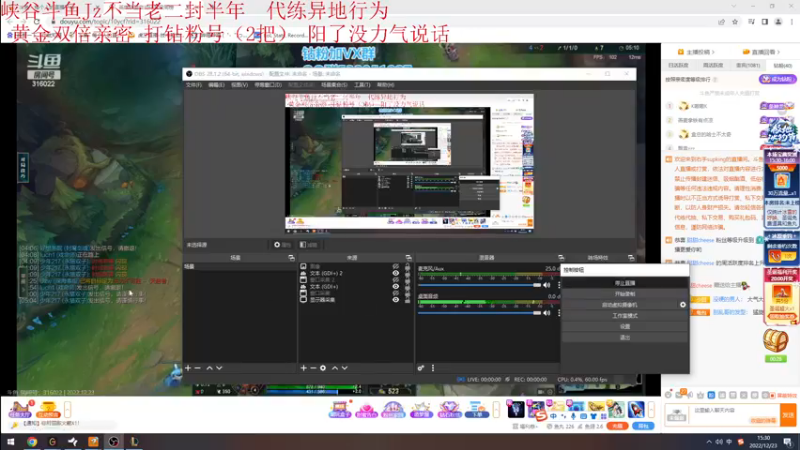Hide the 文本 (GDI+) source
800x450 pixels.
(x=395, y=286)
